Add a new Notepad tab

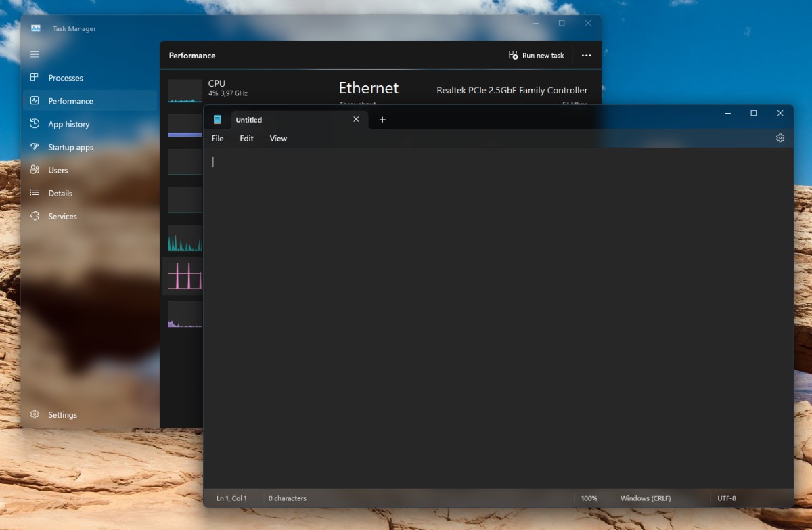click(382, 120)
